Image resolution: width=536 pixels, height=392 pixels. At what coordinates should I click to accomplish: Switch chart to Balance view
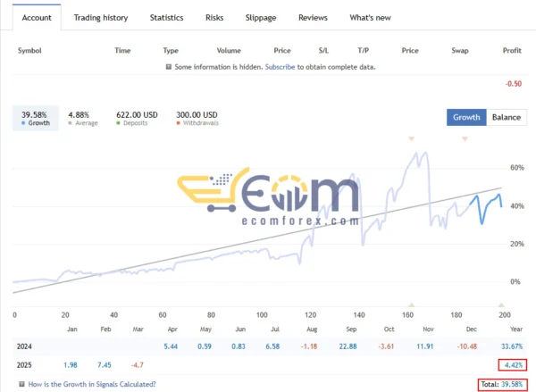coord(507,117)
